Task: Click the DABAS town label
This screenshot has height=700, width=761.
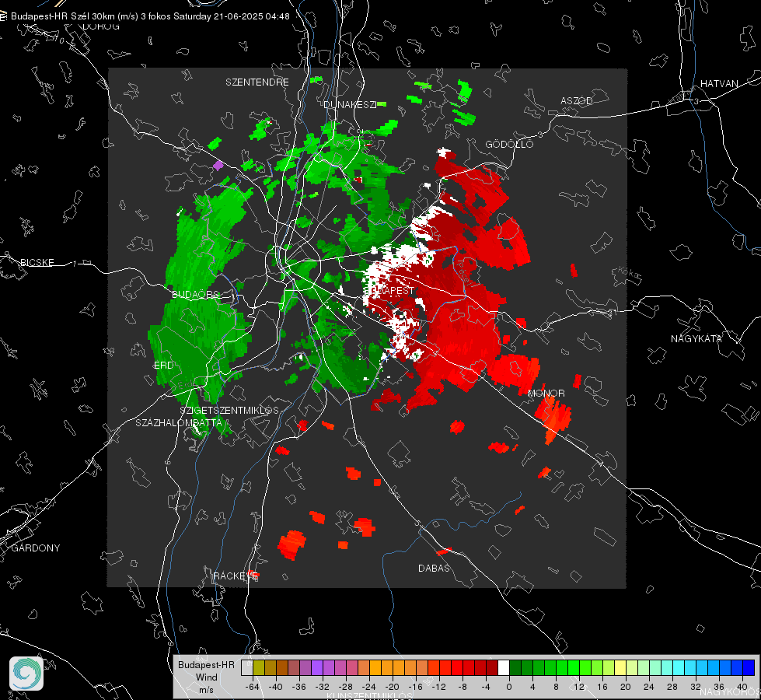Action: point(434,568)
